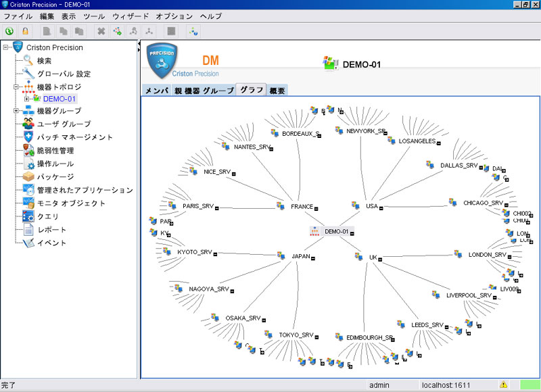The image size is (541, 392).
Task: Open the 表示 menu
Action: tap(69, 16)
